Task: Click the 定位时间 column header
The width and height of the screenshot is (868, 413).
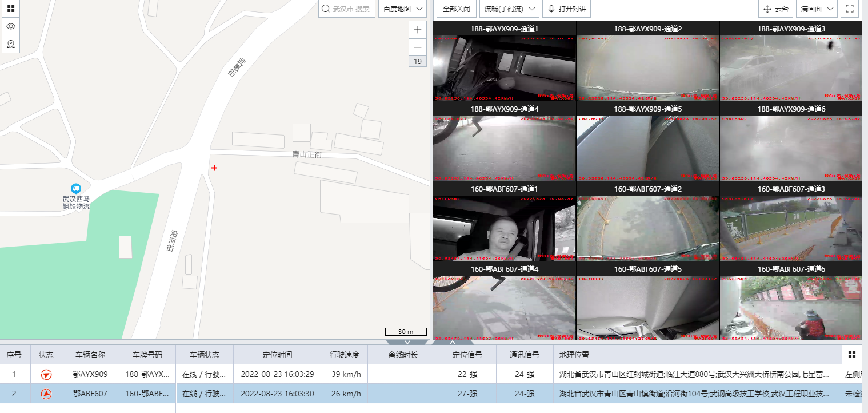Action: coord(277,355)
